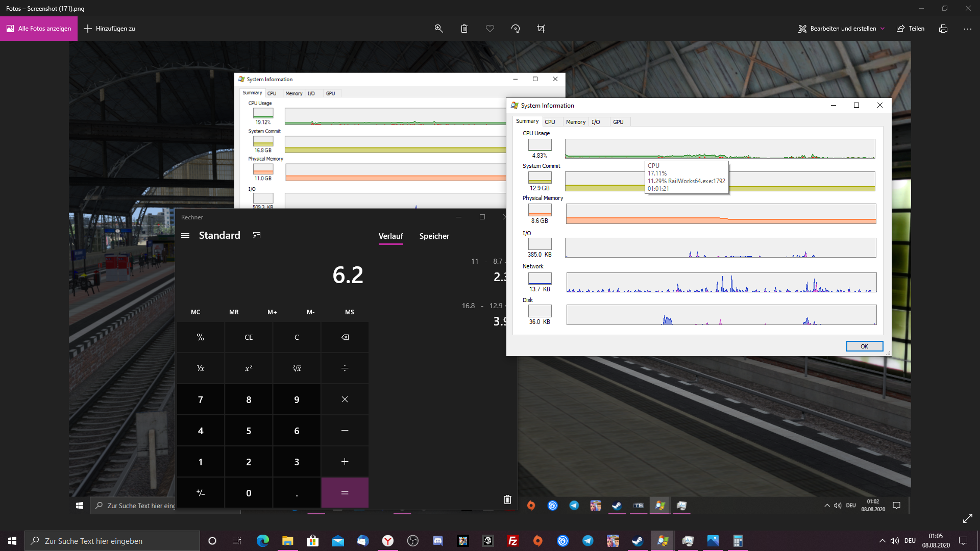This screenshot has height=551, width=980.
Task: Open the crop tool
Action: click(x=541, y=29)
